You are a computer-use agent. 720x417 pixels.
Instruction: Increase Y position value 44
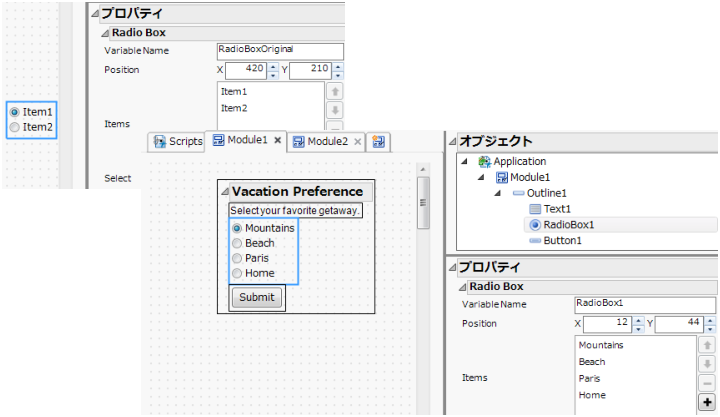(x=710, y=320)
